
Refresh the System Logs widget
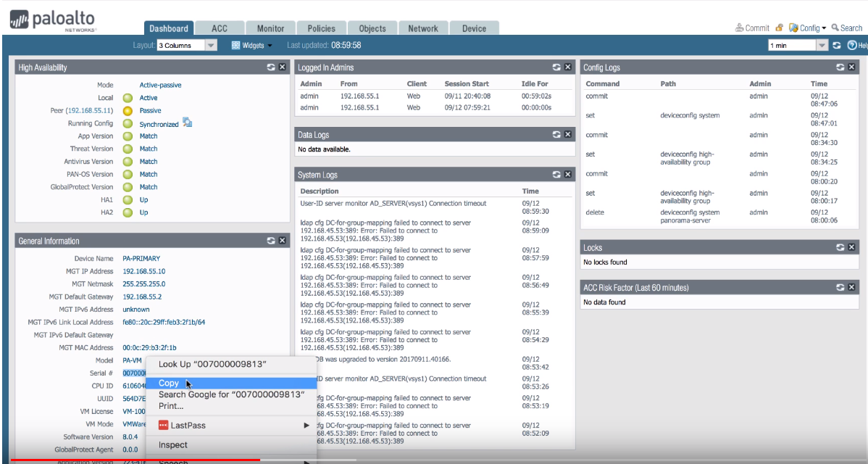pyautogui.click(x=556, y=175)
